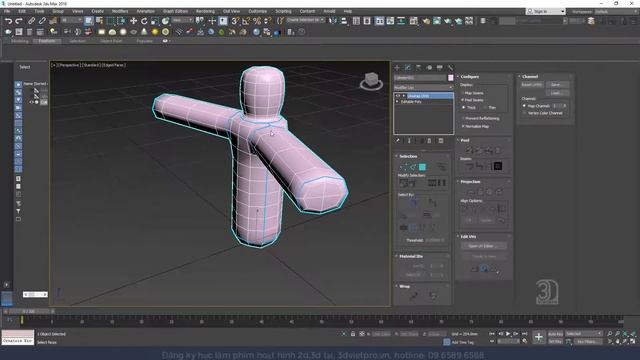This screenshot has width=640, height=360.
Task: Select the Link tool icon
Action: 31,21
